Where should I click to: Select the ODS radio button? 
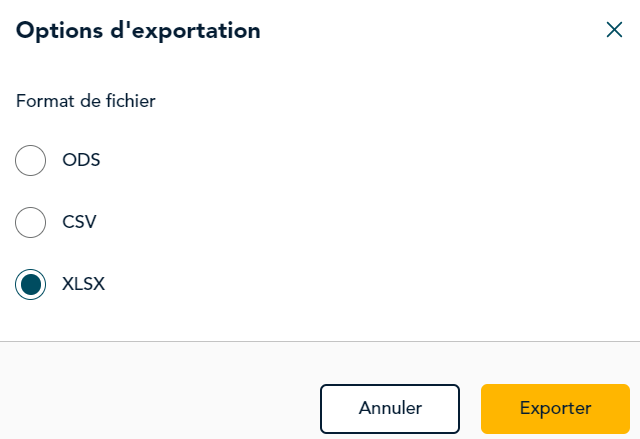click(31, 160)
